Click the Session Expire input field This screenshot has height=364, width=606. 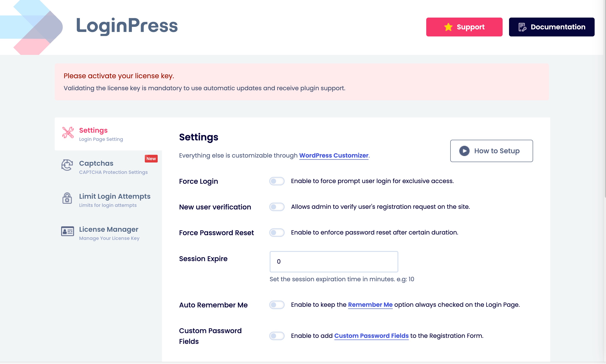point(334,262)
